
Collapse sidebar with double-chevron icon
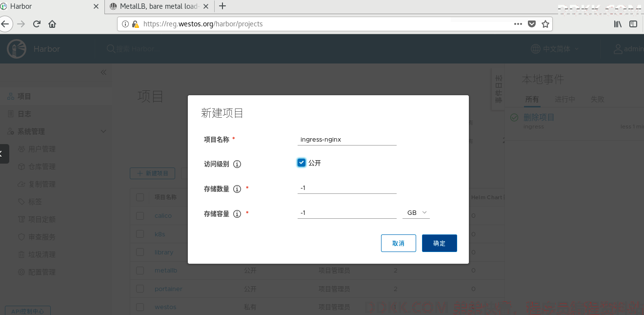(x=103, y=72)
